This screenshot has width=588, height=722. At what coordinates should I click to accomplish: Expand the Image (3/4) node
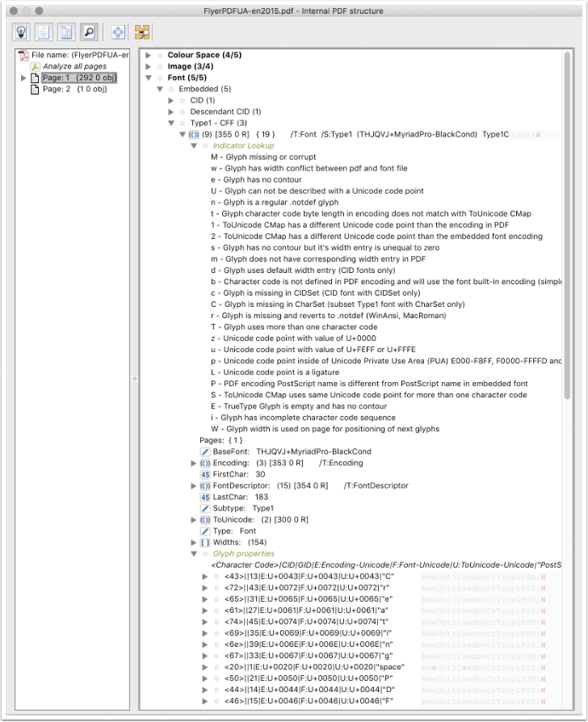tap(149, 67)
